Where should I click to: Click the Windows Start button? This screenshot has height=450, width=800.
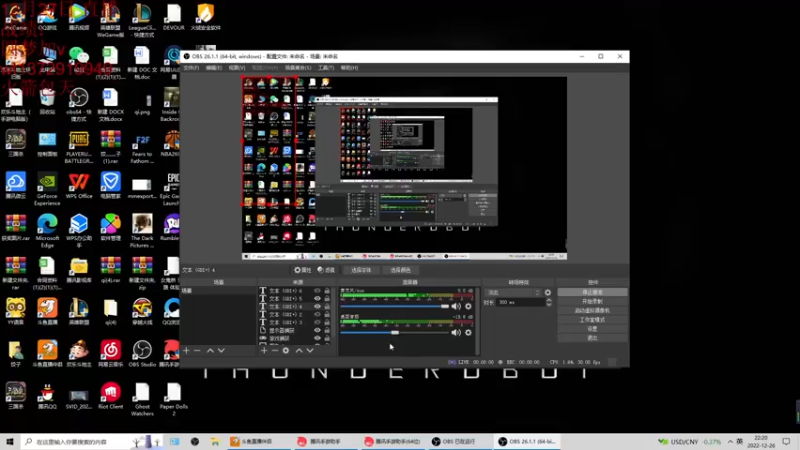pos(10,441)
